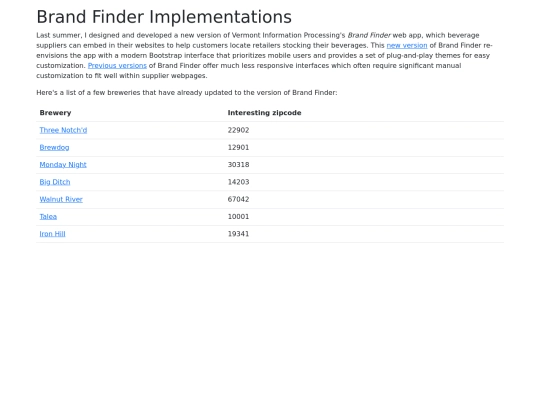
Task: Follow the Monday Night link
Action: [63, 165]
